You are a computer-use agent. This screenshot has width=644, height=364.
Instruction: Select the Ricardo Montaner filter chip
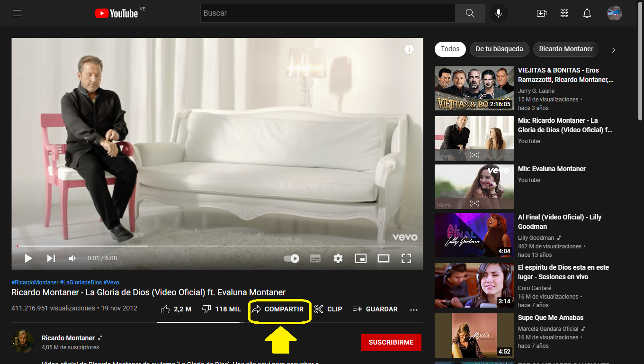pos(566,49)
